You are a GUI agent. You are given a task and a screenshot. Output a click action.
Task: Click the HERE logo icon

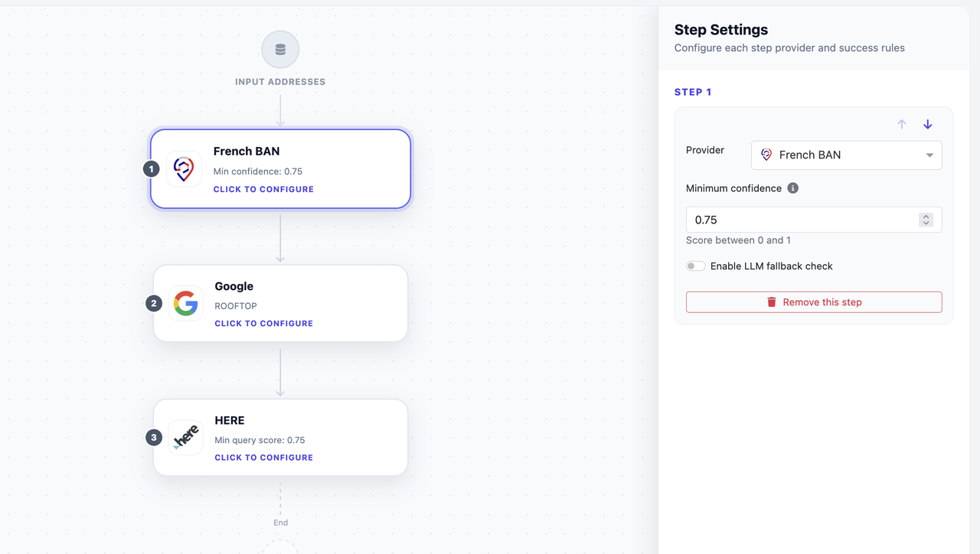click(x=185, y=438)
